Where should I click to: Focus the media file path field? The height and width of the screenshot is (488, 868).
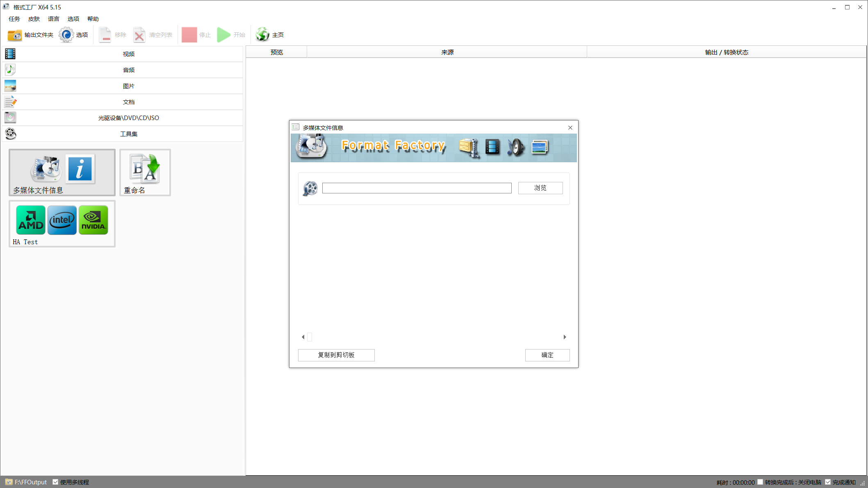(x=417, y=188)
